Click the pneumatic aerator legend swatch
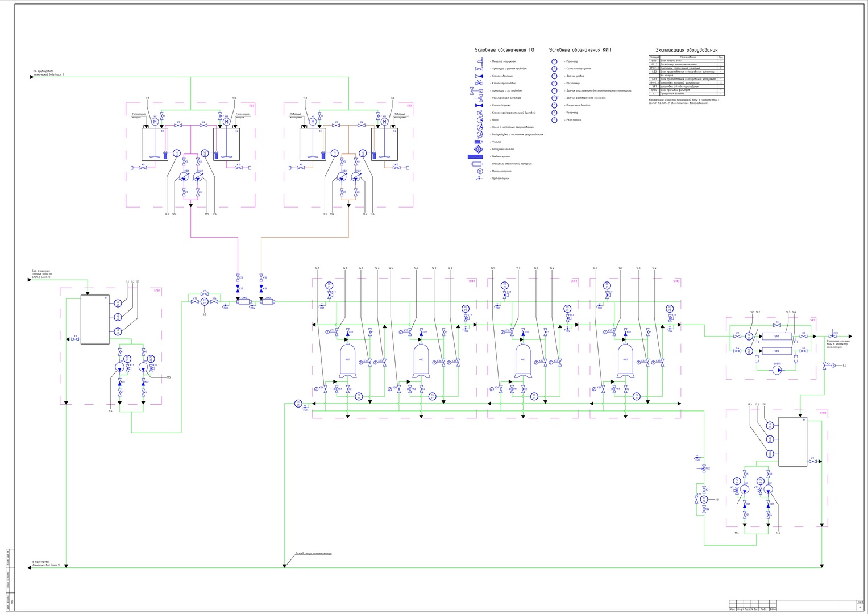 point(479,156)
